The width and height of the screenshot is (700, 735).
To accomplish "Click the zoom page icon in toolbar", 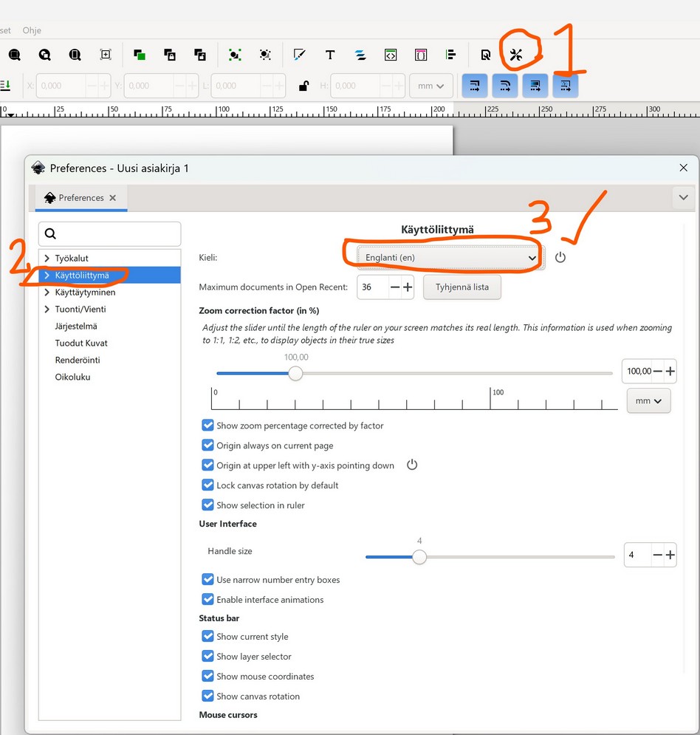I will (75, 55).
